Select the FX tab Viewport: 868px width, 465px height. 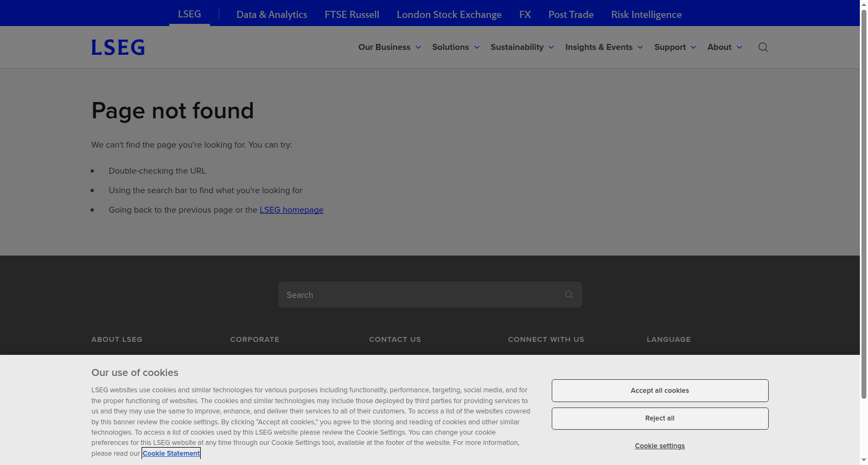(x=525, y=15)
